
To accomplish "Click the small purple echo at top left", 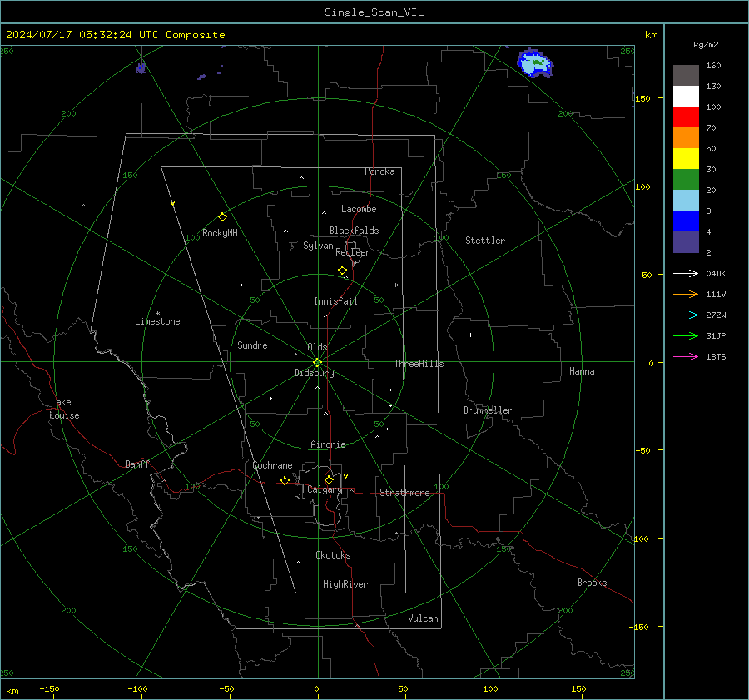I will coord(141,68).
